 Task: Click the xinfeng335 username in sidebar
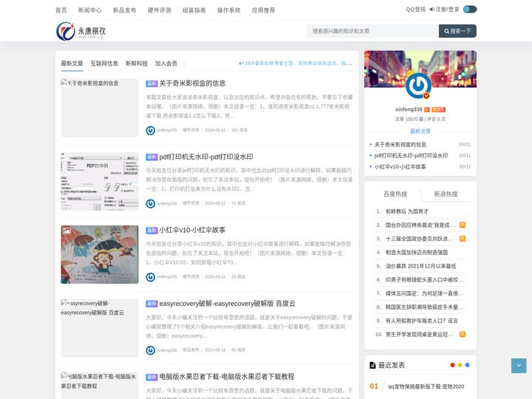[409, 109]
